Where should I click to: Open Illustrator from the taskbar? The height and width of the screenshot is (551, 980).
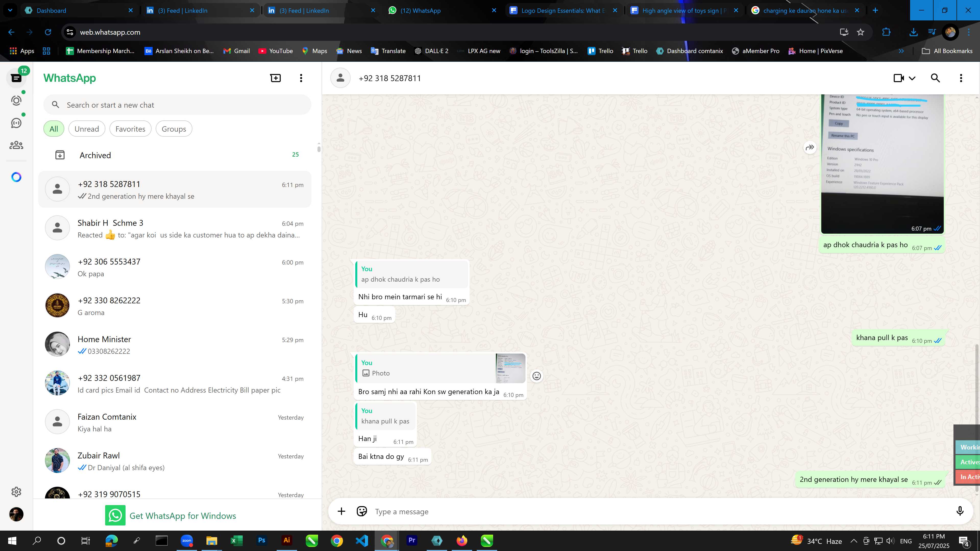click(287, 540)
